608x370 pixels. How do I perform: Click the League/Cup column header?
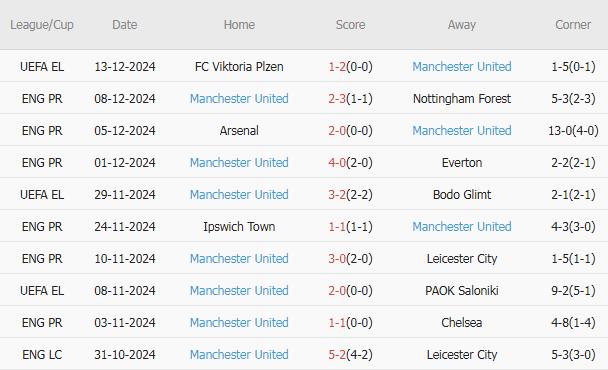[x=42, y=25]
